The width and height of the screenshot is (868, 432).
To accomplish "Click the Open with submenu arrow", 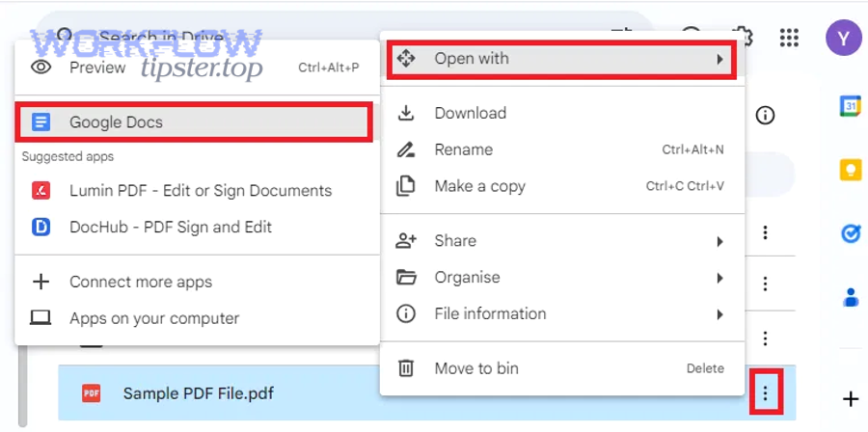I will [719, 59].
